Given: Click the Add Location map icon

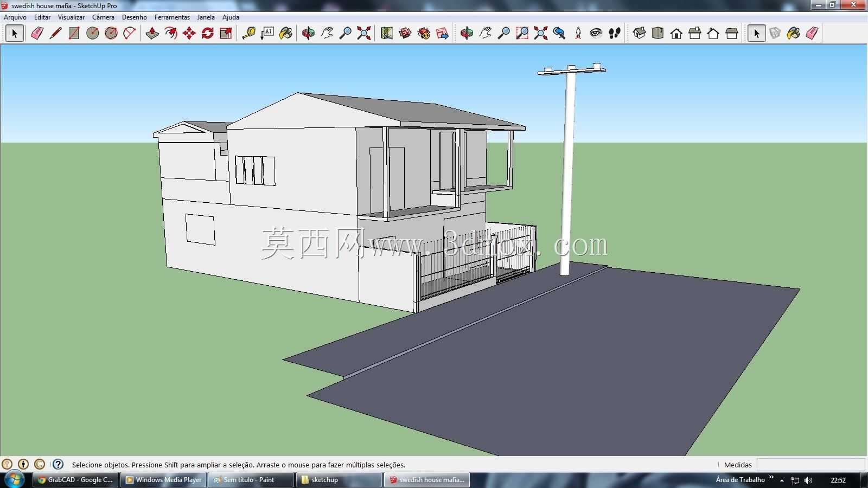Looking at the screenshot, I should [x=386, y=34].
